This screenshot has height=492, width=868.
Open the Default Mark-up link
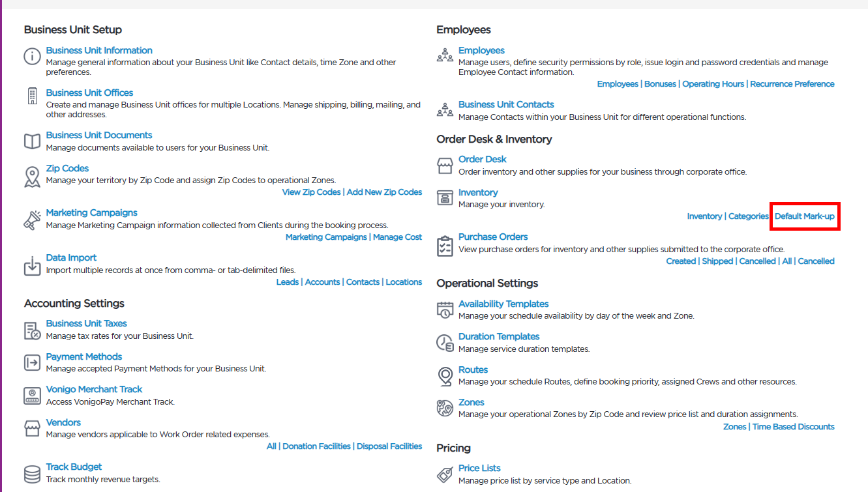(804, 216)
